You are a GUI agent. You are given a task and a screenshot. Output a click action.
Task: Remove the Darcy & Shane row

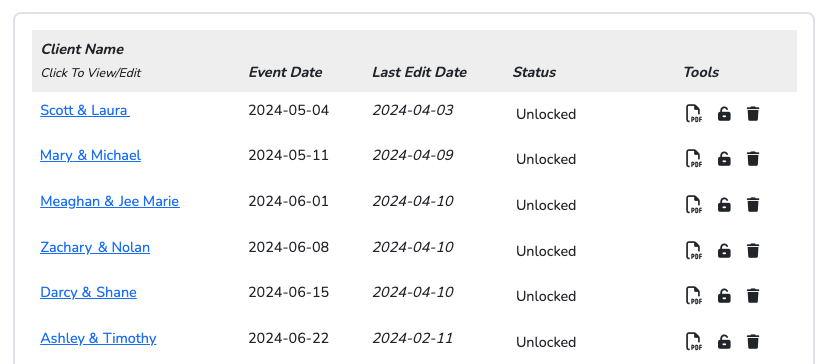tap(753, 296)
